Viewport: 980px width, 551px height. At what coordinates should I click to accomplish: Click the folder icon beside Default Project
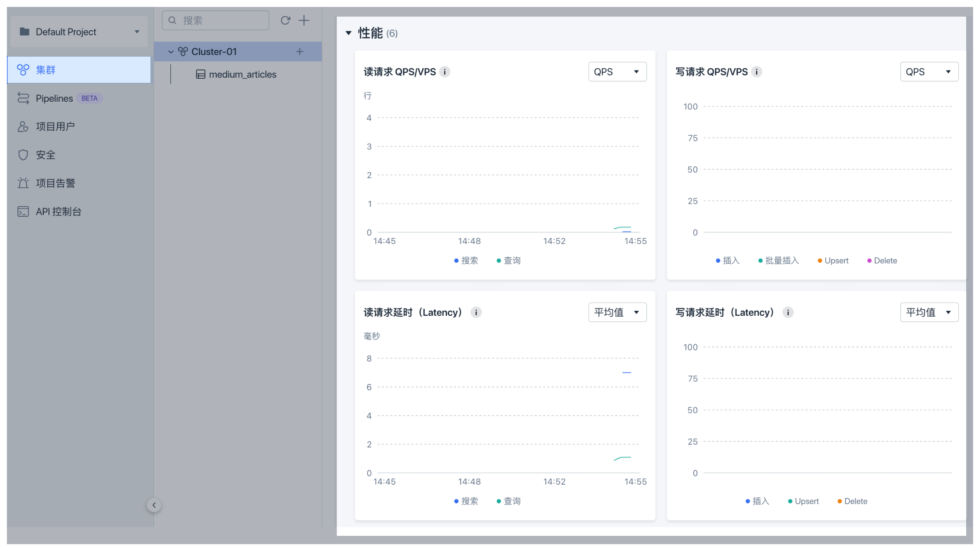pos(24,32)
